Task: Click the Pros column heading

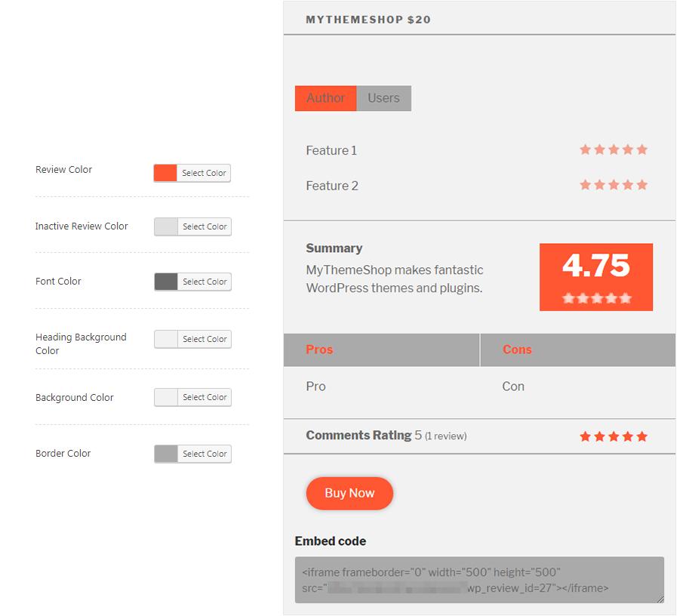Action: [319, 350]
